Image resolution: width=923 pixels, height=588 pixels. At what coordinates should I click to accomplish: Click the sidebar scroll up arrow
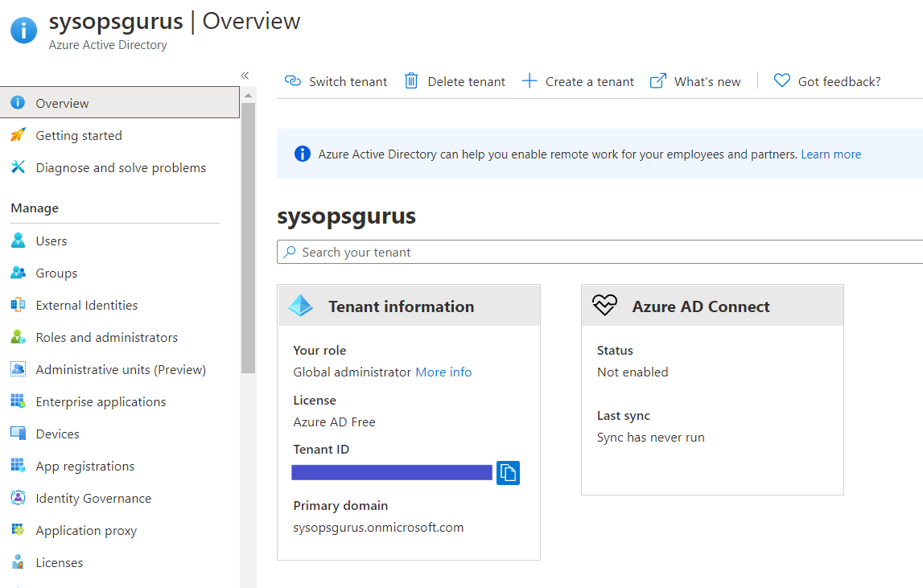click(248, 95)
